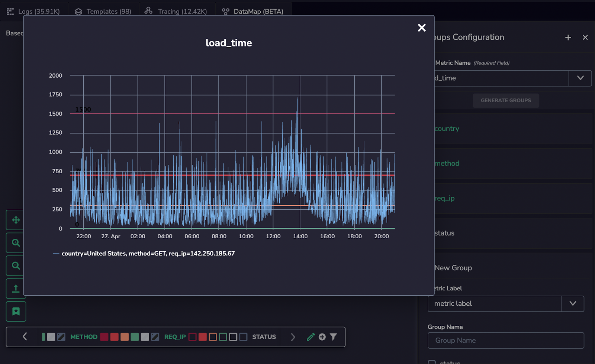Open the metric label dropdown
Screen dimensions: 595x364
pyautogui.click(x=573, y=304)
